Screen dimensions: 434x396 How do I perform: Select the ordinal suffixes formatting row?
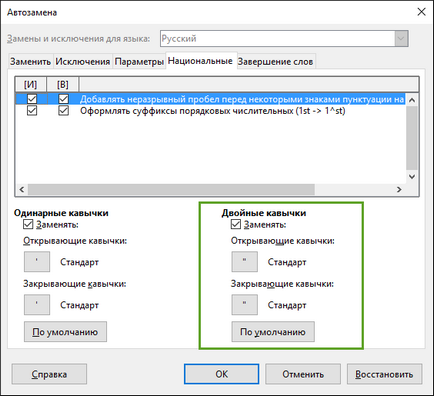tap(211, 111)
